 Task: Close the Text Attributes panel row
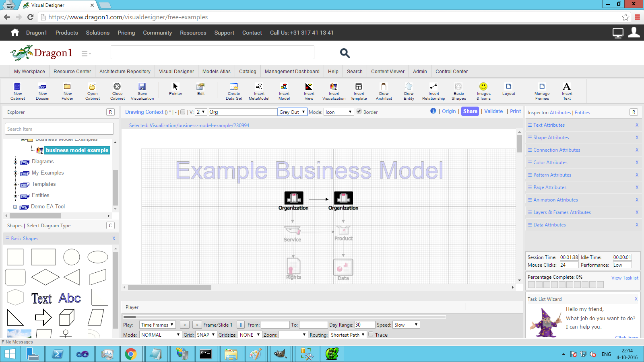point(637,125)
